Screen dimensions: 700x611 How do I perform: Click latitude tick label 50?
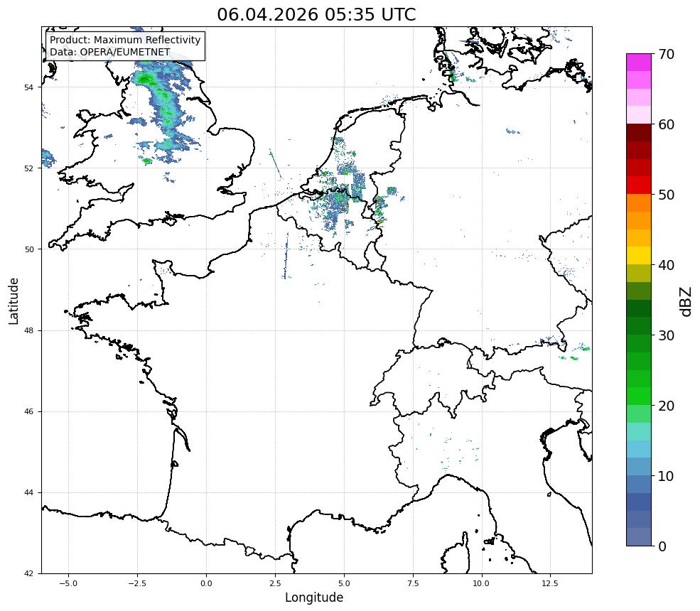[28, 249]
